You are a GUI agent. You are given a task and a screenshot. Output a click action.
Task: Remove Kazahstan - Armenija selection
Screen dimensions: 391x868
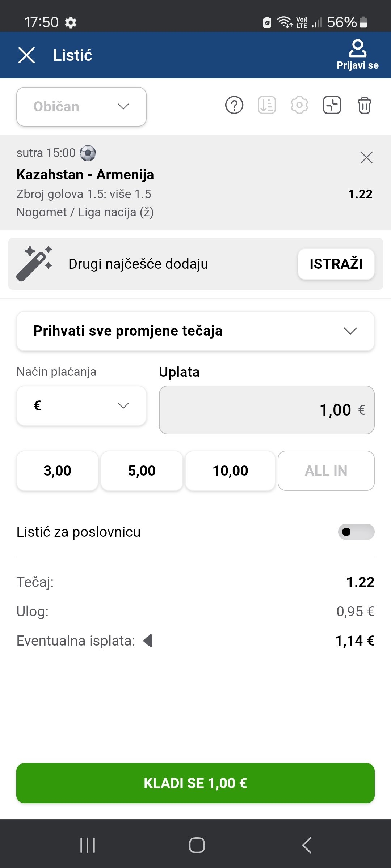click(366, 158)
